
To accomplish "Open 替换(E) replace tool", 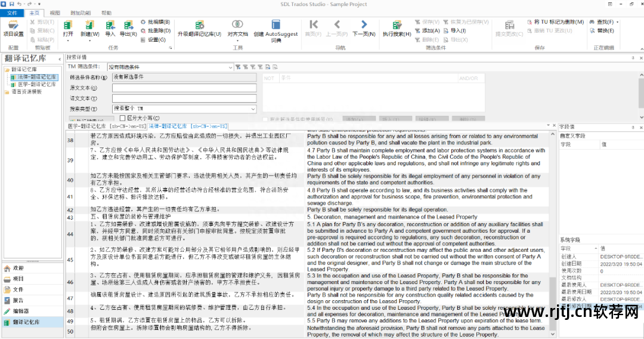I will click(604, 30).
